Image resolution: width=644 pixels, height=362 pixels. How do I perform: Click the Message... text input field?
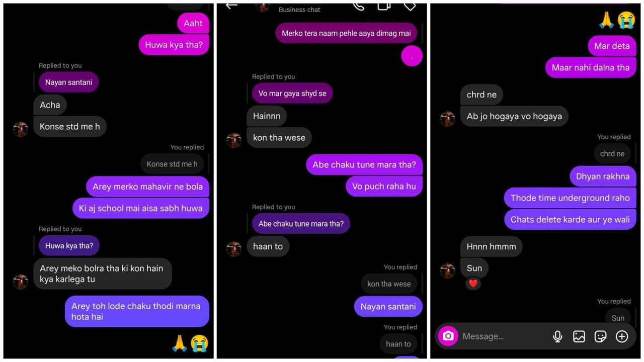(503, 336)
